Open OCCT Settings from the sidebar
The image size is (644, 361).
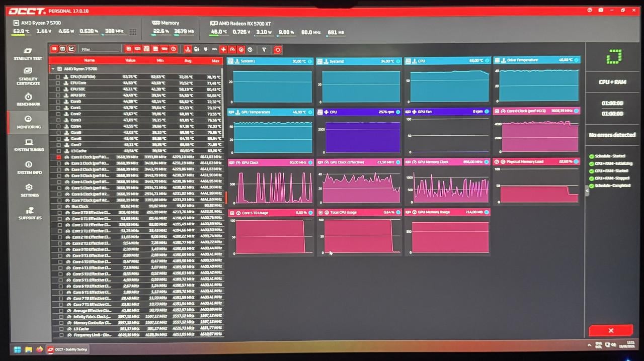click(29, 190)
